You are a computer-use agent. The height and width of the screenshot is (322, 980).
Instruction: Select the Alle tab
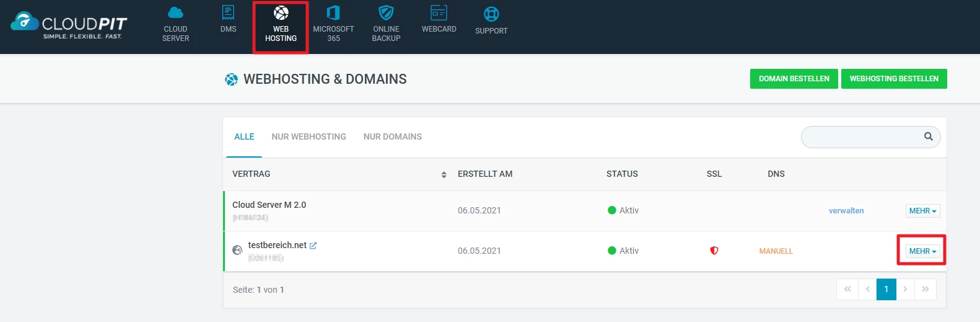[x=244, y=136]
